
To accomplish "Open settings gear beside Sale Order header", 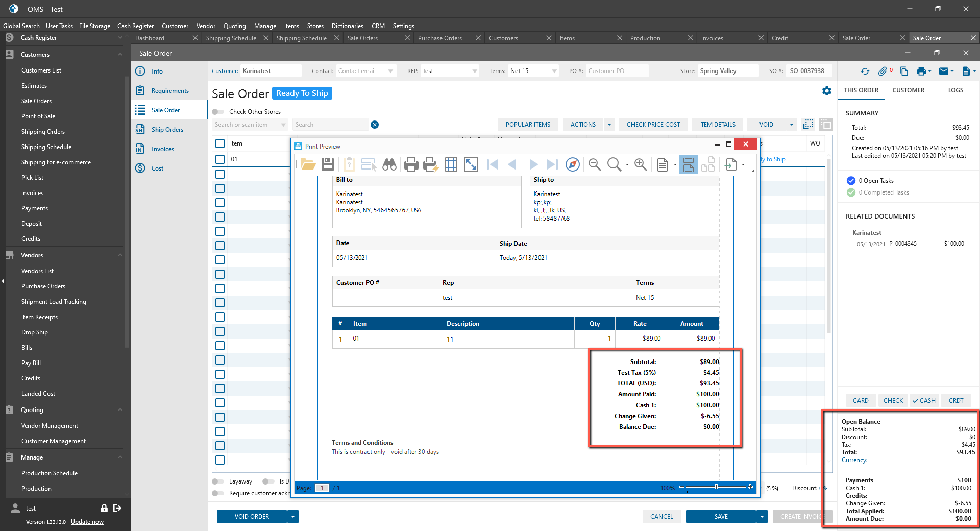I will (x=827, y=91).
